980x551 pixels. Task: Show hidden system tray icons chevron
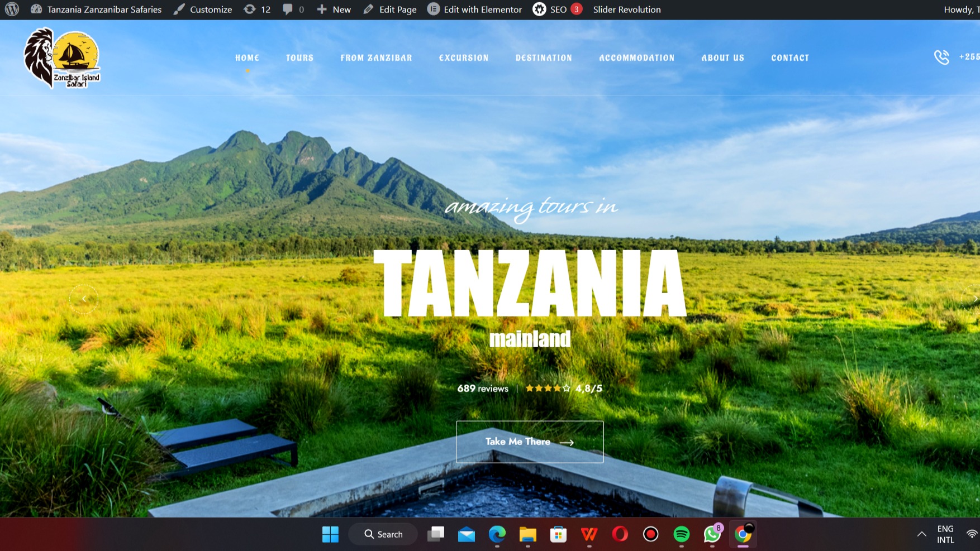pyautogui.click(x=922, y=534)
